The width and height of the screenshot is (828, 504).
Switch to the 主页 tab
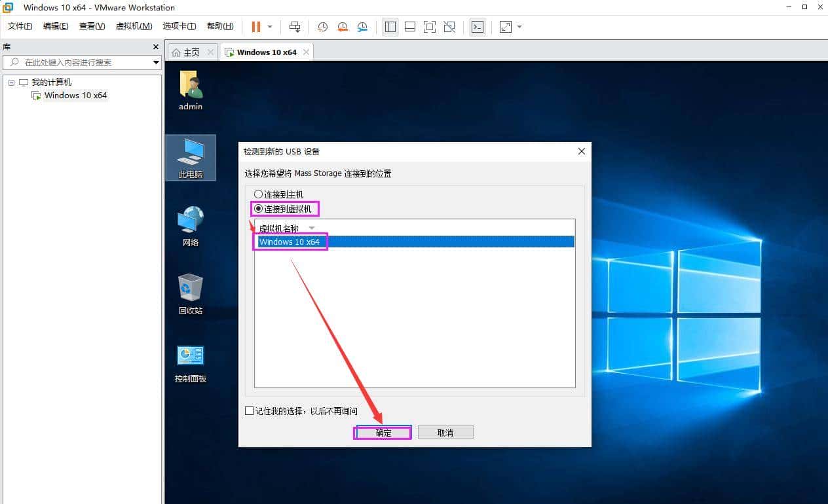click(x=191, y=51)
